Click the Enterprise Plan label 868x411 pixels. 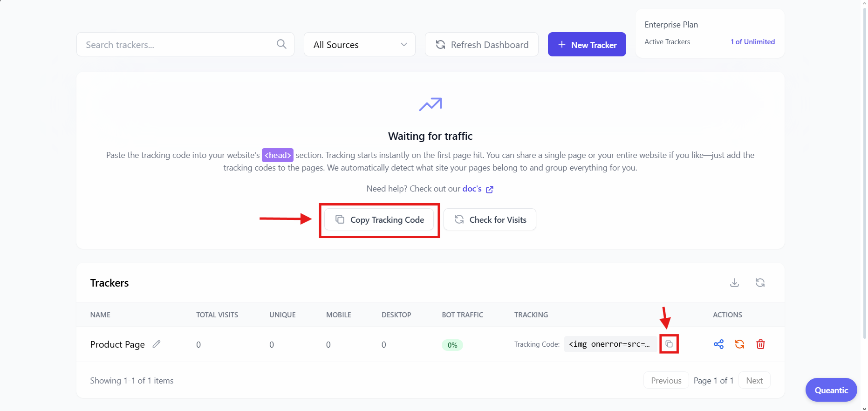pyautogui.click(x=671, y=25)
